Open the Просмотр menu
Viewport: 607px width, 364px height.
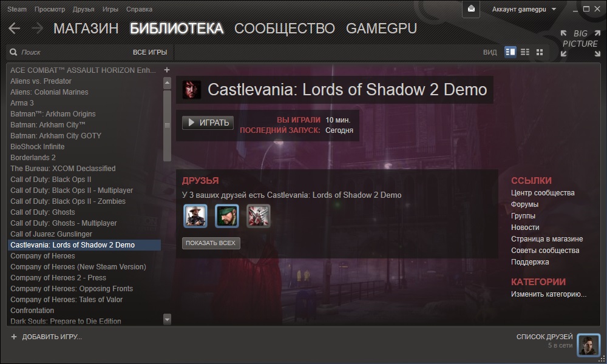tap(50, 9)
